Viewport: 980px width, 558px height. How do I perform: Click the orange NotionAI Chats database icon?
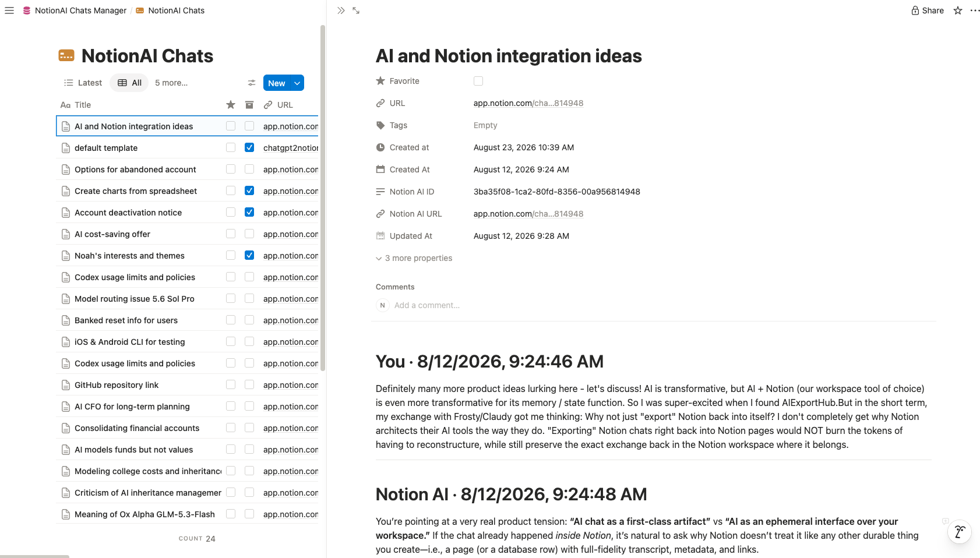pos(66,56)
